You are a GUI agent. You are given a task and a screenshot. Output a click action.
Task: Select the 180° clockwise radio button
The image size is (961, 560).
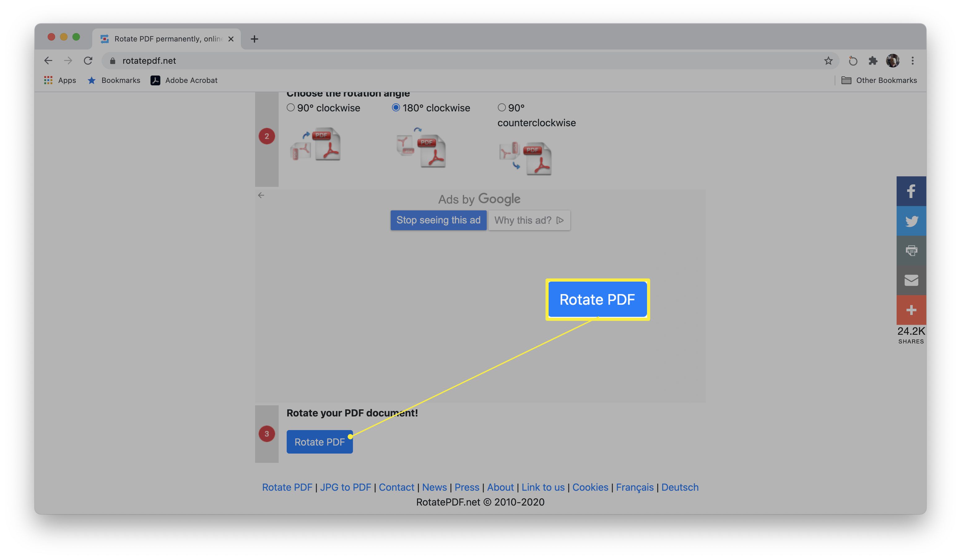pyautogui.click(x=396, y=107)
